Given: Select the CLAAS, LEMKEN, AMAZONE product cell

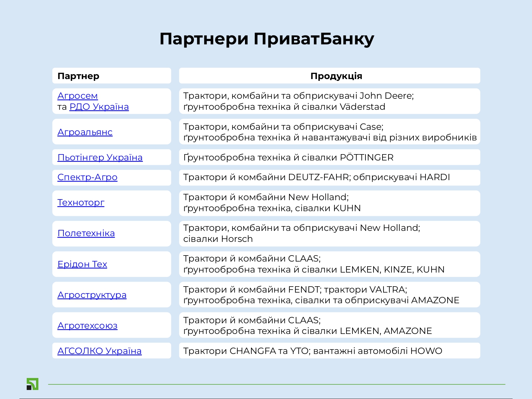Looking at the screenshot, I should [330, 325].
